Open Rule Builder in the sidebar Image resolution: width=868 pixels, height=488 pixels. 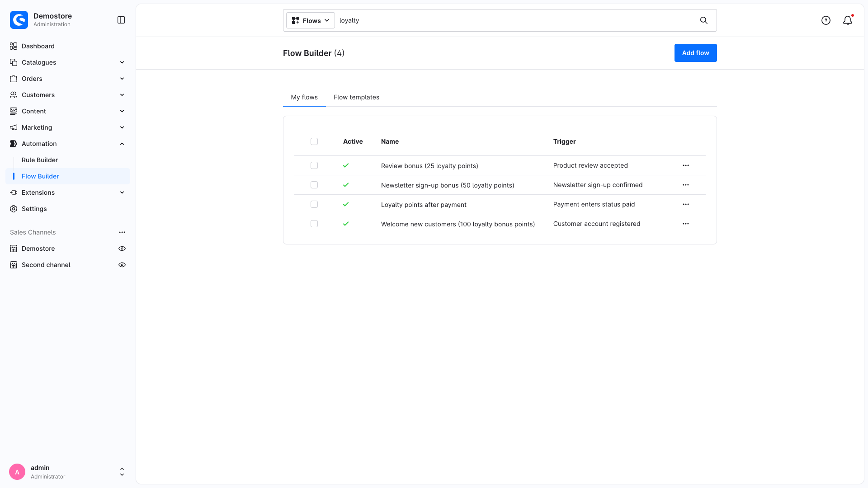pyautogui.click(x=40, y=160)
